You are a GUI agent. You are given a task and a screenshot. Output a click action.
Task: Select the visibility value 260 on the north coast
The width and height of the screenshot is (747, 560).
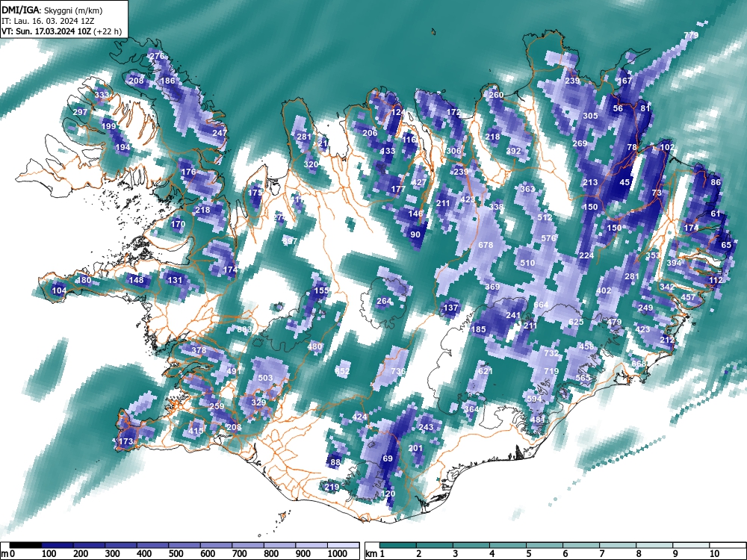(496, 95)
